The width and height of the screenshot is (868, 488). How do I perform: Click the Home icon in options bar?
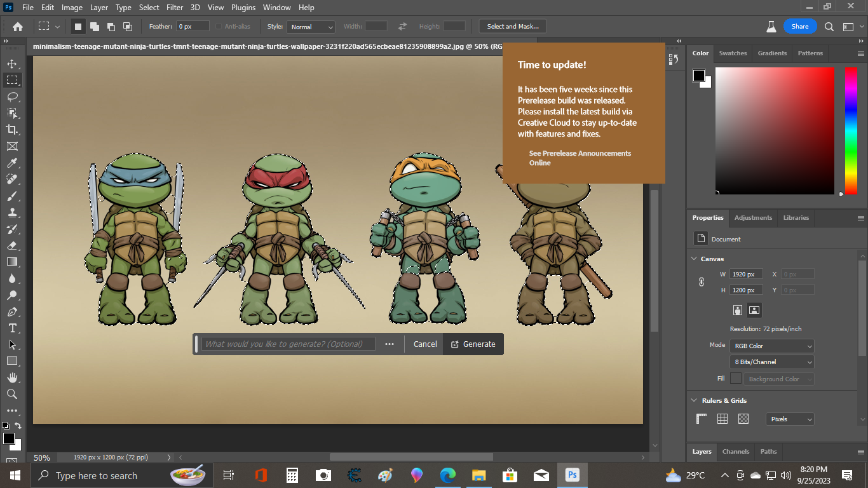(18, 27)
